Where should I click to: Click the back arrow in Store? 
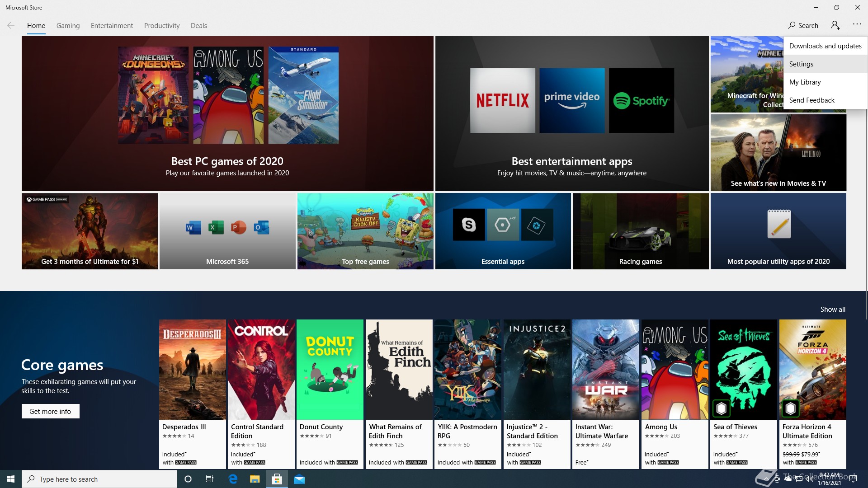point(11,25)
